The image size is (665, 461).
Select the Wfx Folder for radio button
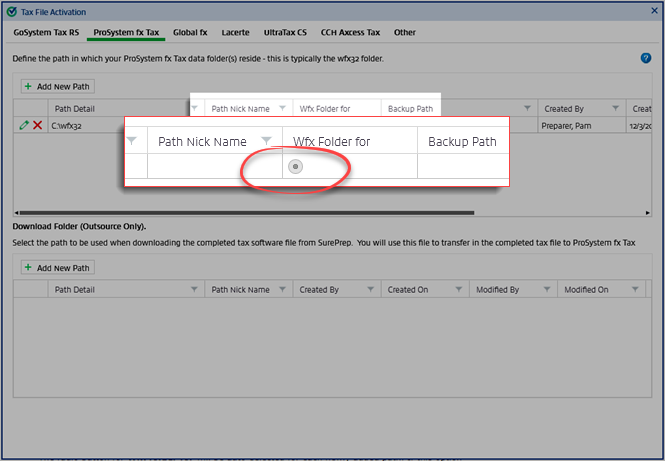pyautogui.click(x=295, y=167)
